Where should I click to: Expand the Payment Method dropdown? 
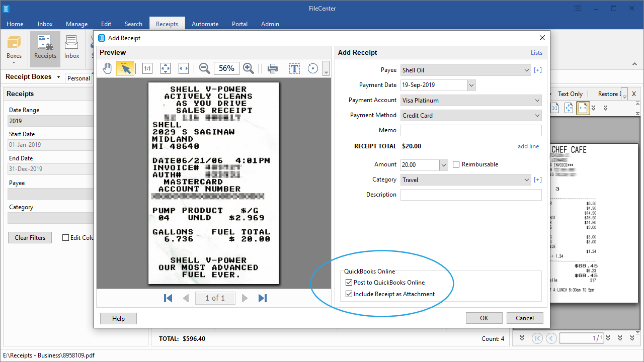point(470,116)
